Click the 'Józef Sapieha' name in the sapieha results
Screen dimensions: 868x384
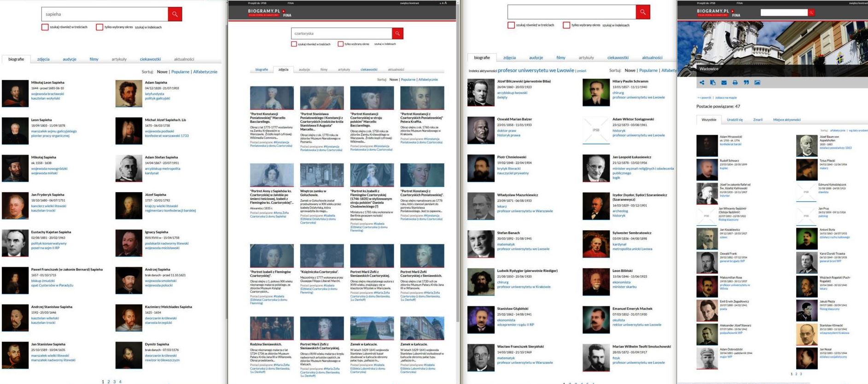point(156,195)
